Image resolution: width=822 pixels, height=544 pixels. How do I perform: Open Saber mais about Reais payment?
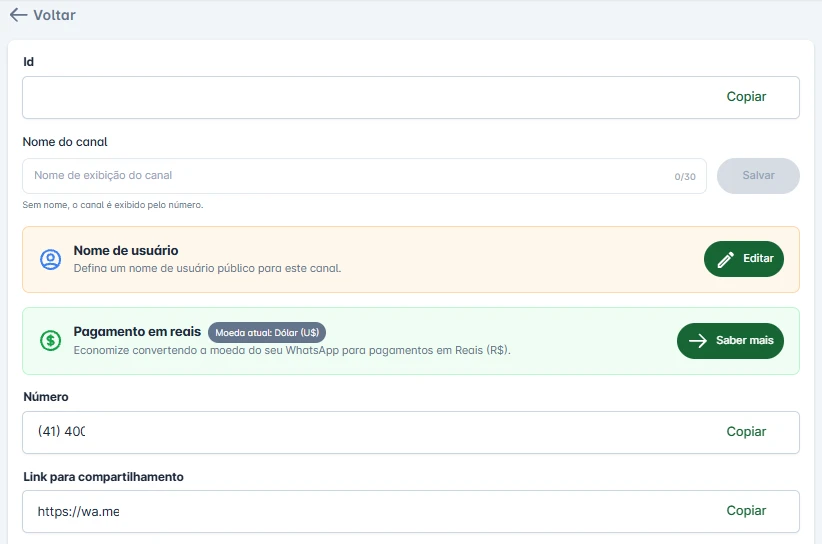pos(730,341)
